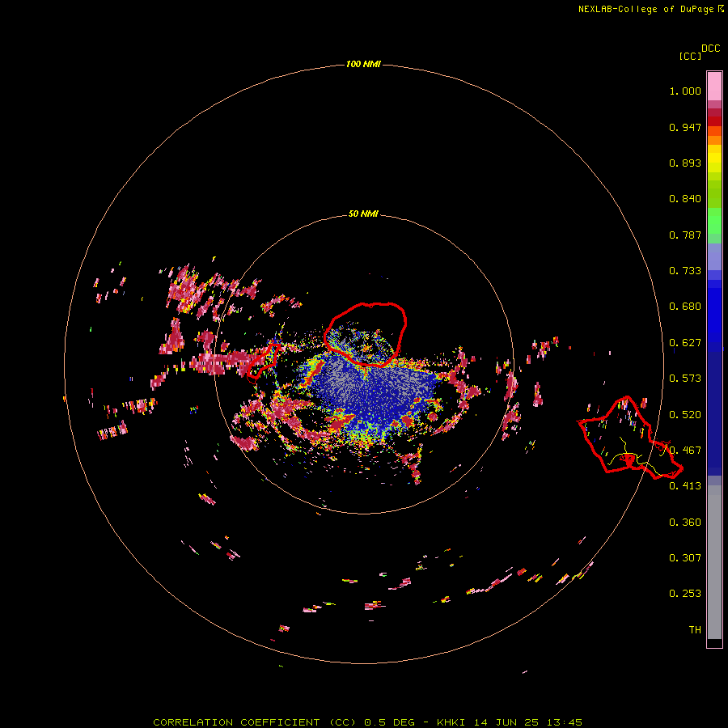Image resolution: width=728 pixels, height=728 pixels.
Task: Select the 0.520 scale value
Action: point(685,415)
